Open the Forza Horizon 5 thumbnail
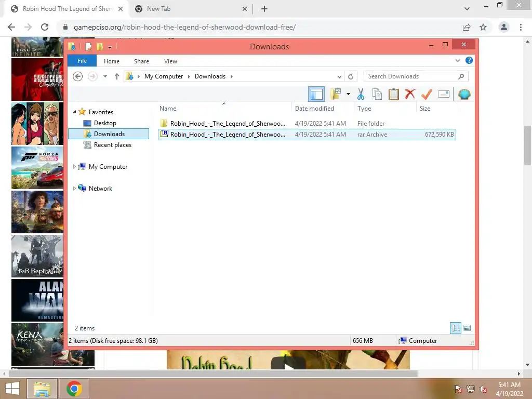 37,168
